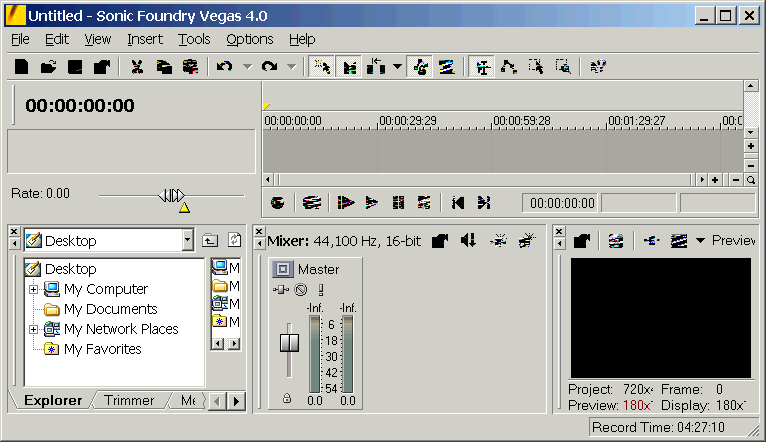Refresh the Explorer file list

tap(235, 240)
